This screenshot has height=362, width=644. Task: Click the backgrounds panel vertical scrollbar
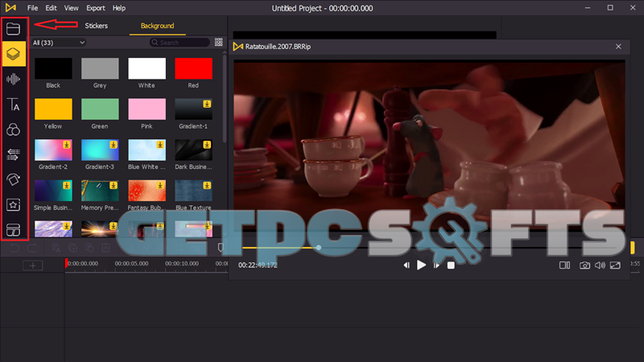[225, 98]
